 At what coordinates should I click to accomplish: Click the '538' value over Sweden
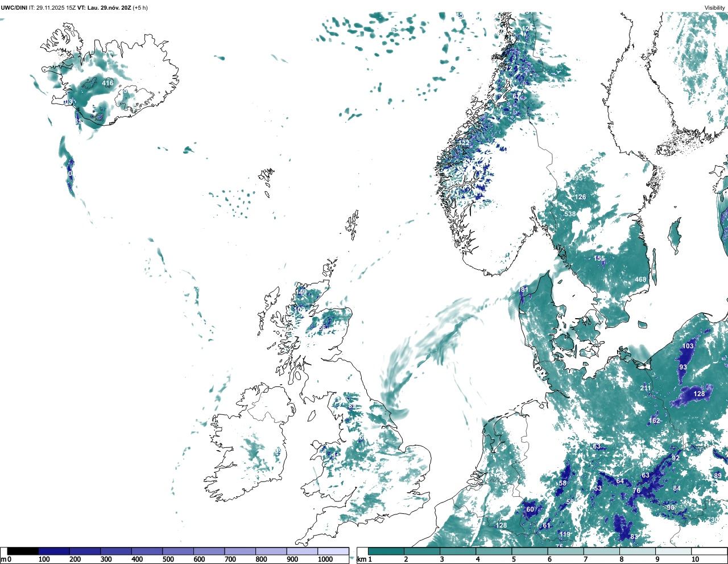tap(570, 214)
